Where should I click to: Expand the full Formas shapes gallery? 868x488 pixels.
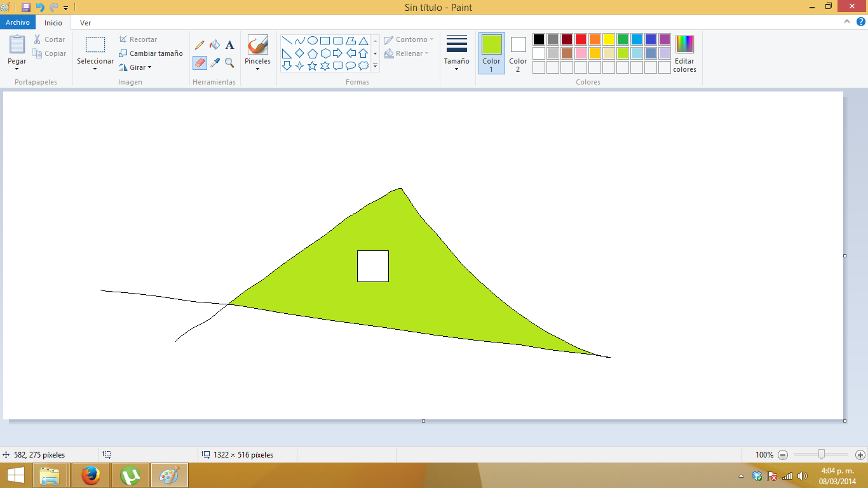pyautogui.click(x=375, y=65)
